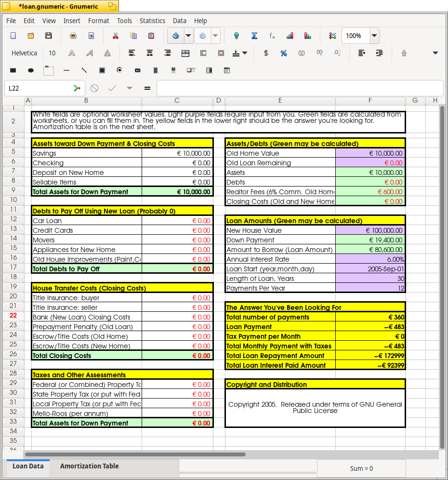Apply currency format with dollar icon
The height and width of the screenshot is (480, 448).
click(x=266, y=53)
